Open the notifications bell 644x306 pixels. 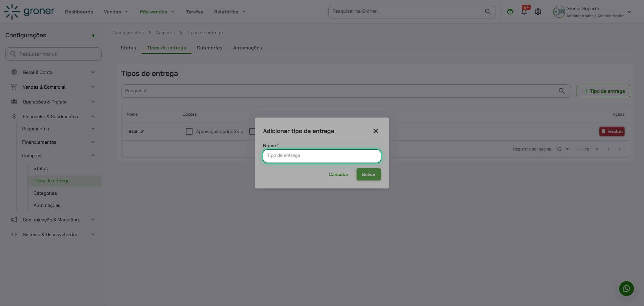524,12
